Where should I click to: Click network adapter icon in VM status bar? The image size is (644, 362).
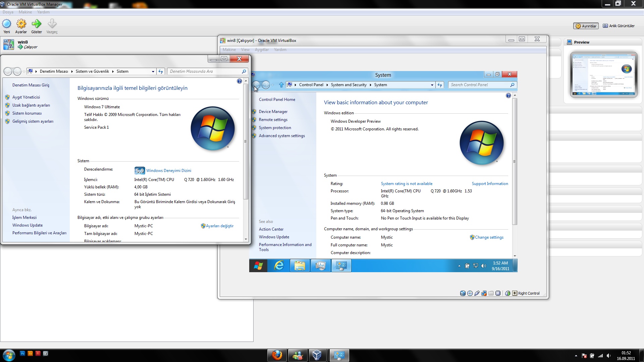484,293
